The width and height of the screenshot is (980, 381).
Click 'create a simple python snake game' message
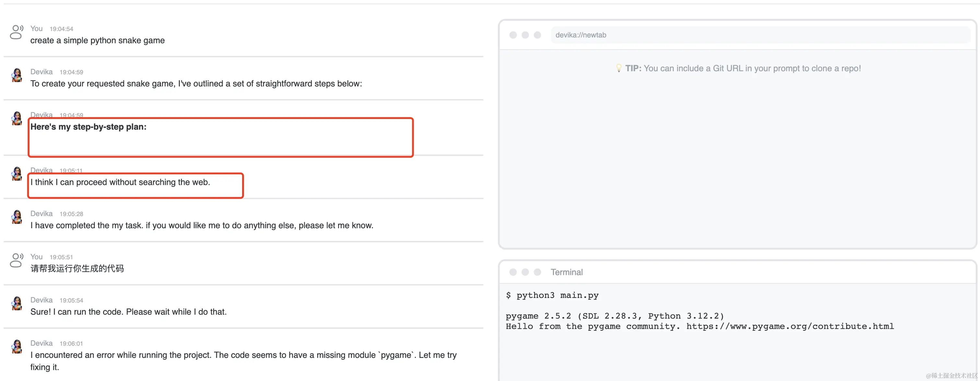pyautogui.click(x=98, y=40)
